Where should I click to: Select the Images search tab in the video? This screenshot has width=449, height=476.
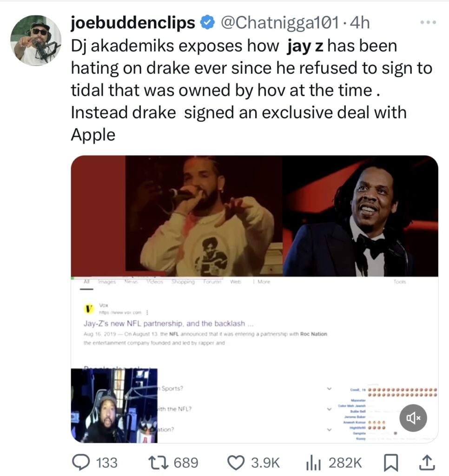click(x=108, y=282)
